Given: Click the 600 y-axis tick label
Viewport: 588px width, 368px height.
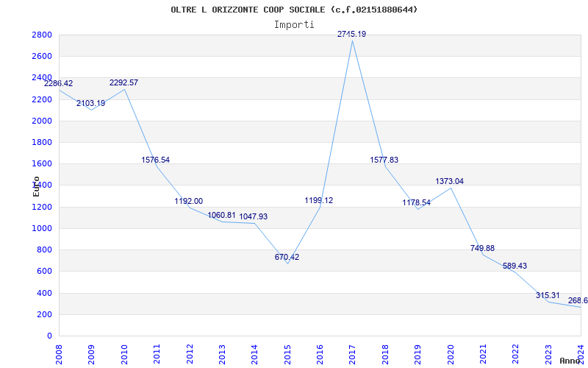Looking at the screenshot, I should 44,271.
